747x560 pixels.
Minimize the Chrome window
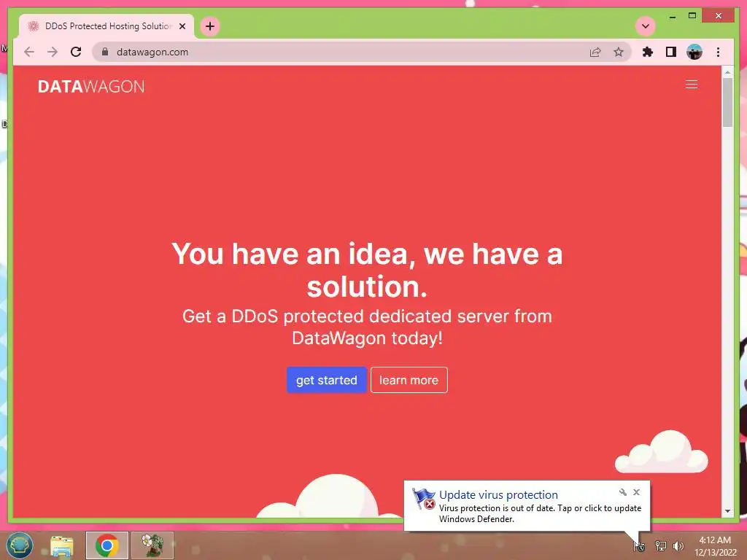pyautogui.click(x=672, y=16)
